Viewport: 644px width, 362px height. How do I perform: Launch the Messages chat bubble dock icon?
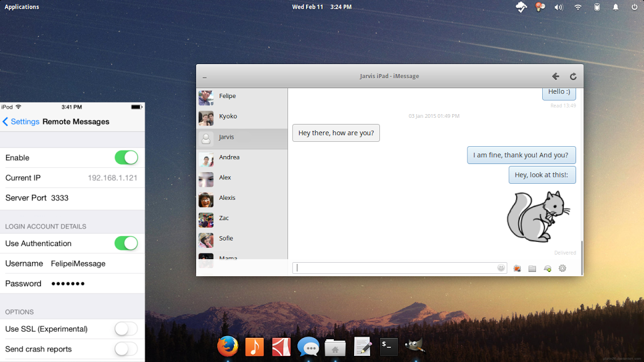(308, 347)
